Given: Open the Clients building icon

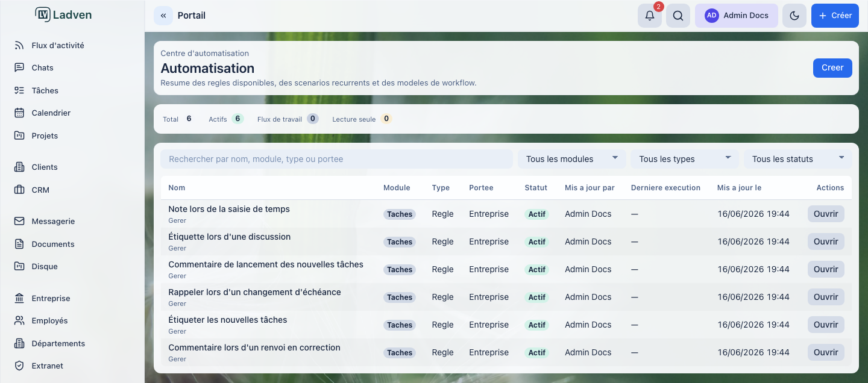Looking at the screenshot, I should coord(19,167).
